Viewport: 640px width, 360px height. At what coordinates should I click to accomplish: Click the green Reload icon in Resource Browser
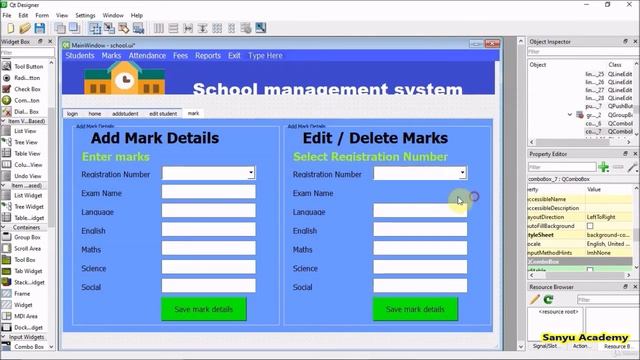[549, 300]
